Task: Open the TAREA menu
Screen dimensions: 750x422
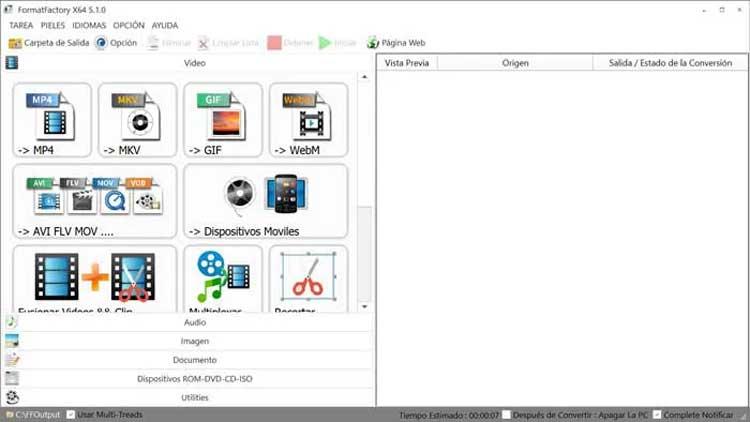Action: [21, 25]
